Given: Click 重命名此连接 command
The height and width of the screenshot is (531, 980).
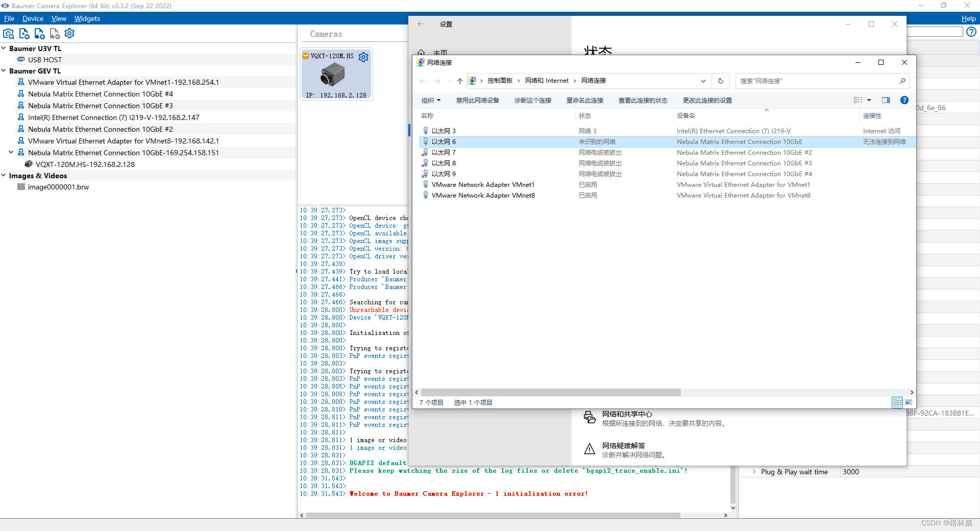Looking at the screenshot, I should pos(585,101).
